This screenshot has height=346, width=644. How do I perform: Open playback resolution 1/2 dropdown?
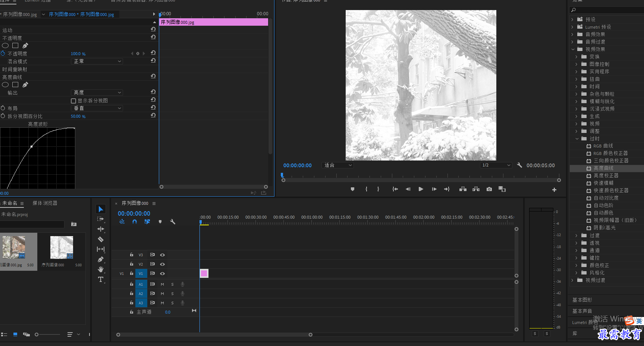[x=496, y=165]
